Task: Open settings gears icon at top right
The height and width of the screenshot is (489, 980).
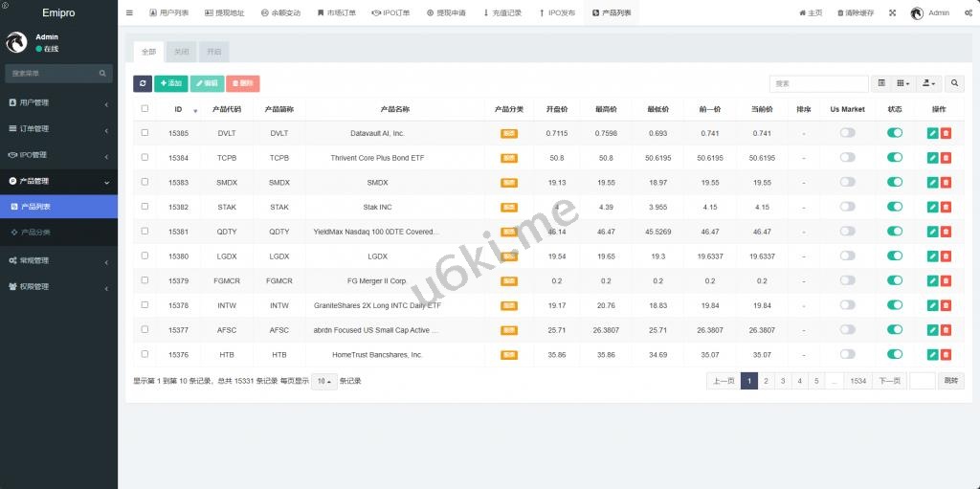Action: click(969, 13)
